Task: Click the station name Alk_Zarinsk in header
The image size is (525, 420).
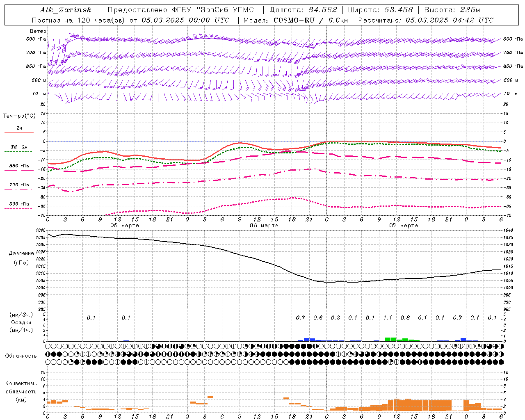Action: click(66, 10)
